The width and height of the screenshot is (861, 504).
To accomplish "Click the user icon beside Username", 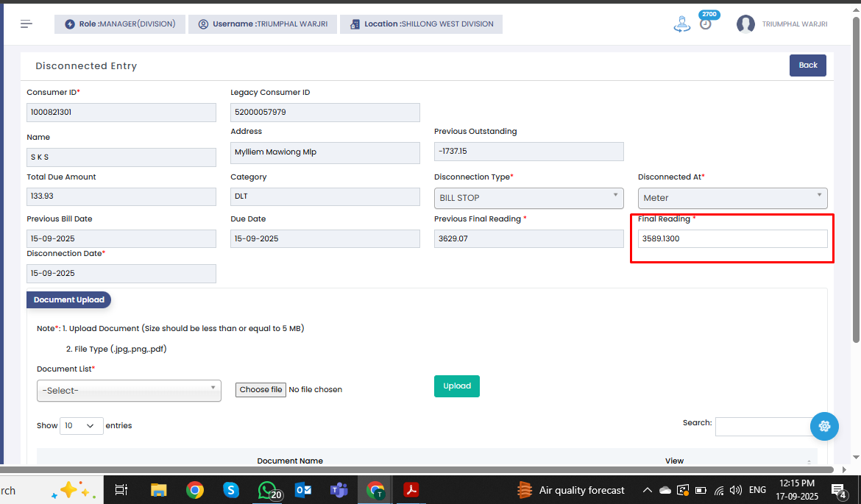I will [x=203, y=24].
